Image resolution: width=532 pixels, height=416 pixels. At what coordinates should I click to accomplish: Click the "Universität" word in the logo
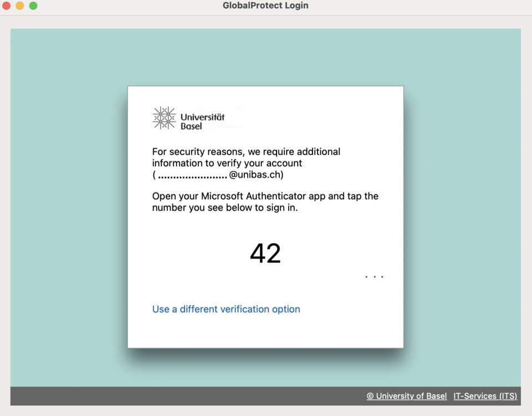[x=202, y=117]
